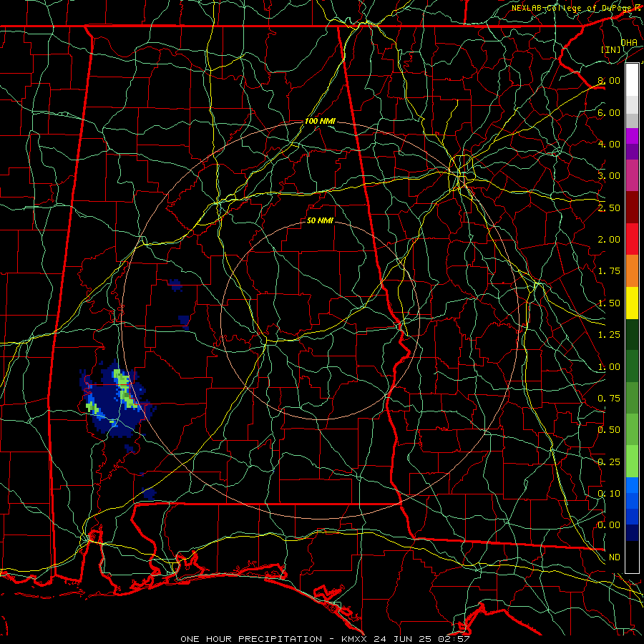Click the 0.00 legend value label
Screen dimensions: 644x644
click(609, 525)
